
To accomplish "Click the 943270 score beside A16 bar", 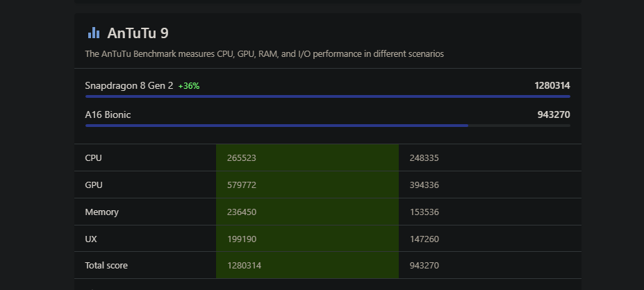I will 554,115.
